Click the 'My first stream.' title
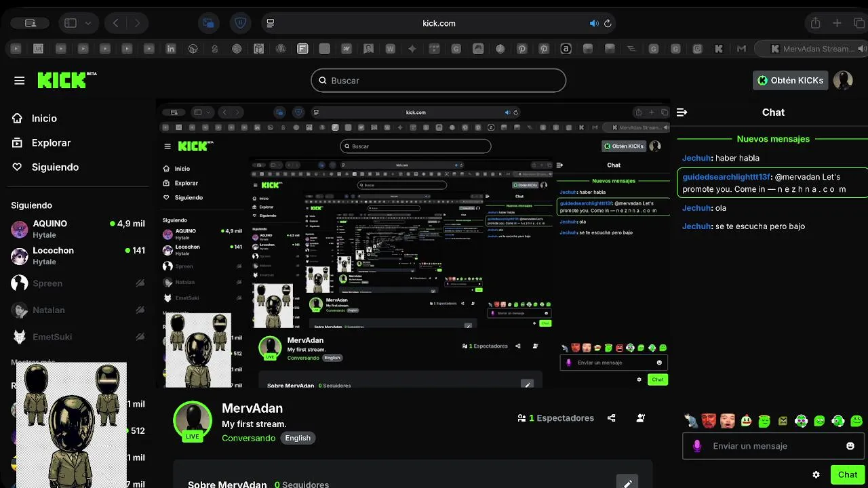The height and width of the screenshot is (488, 868). click(x=254, y=424)
